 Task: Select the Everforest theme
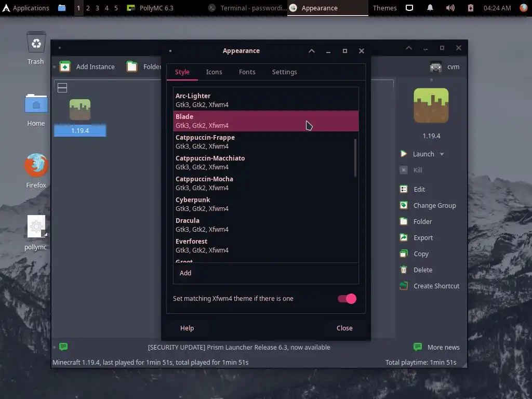click(265, 245)
